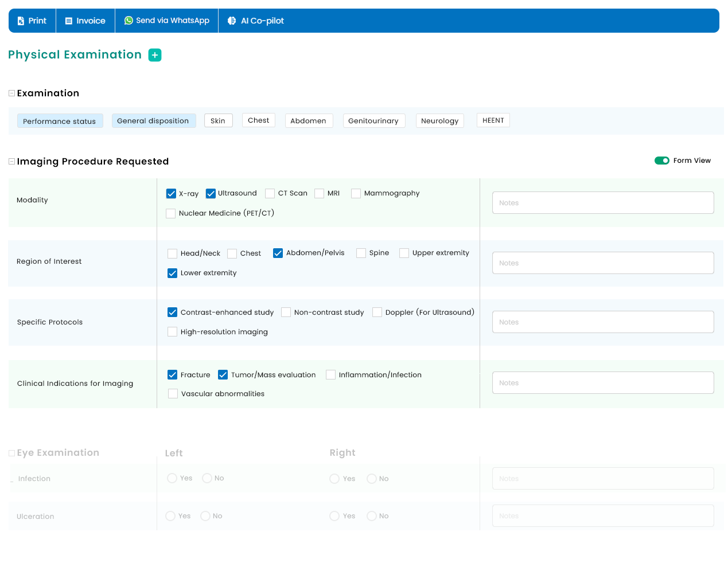
Task: Click the Infection notes field
Action: point(603,479)
